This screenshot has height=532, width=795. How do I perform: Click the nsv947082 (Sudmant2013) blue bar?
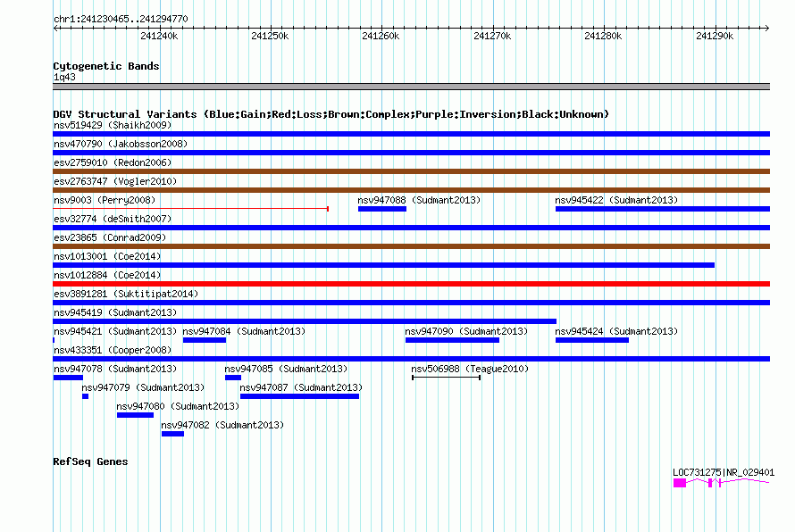pos(173,434)
